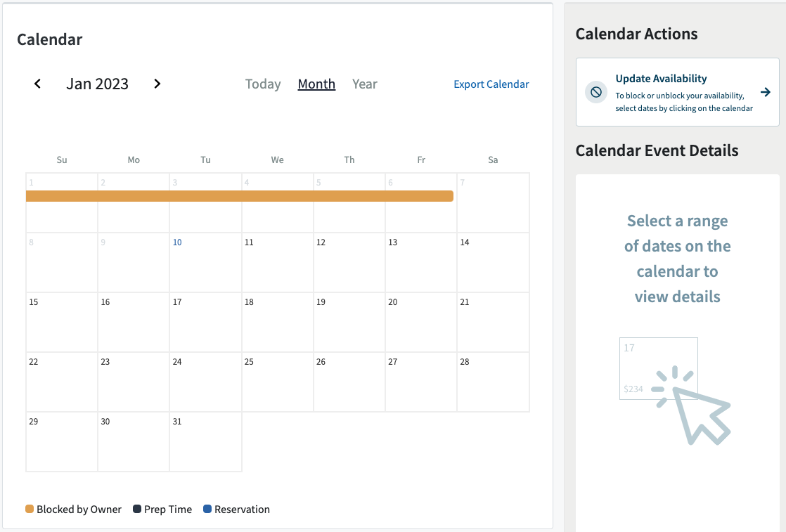The height and width of the screenshot is (532, 786).
Task: Select January 22 on the calendar
Action: [x=62, y=381]
